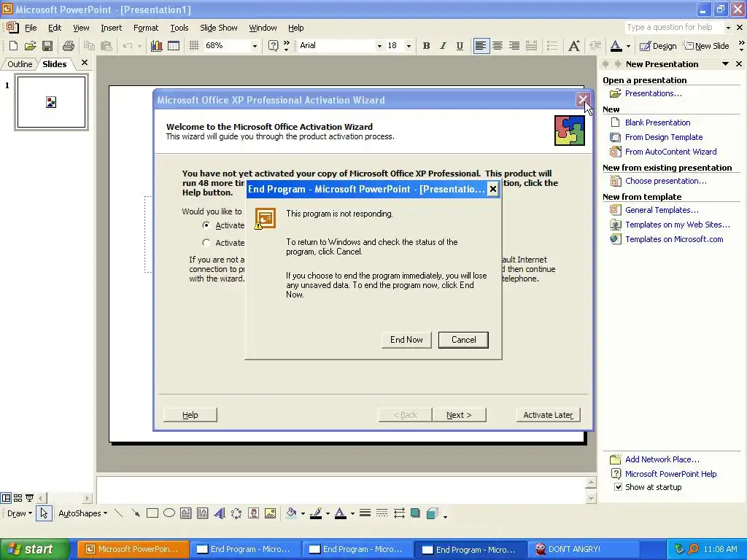The height and width of the screenshot is (560, 747).
Task: Open the File menu
Action: click(31, 28)
